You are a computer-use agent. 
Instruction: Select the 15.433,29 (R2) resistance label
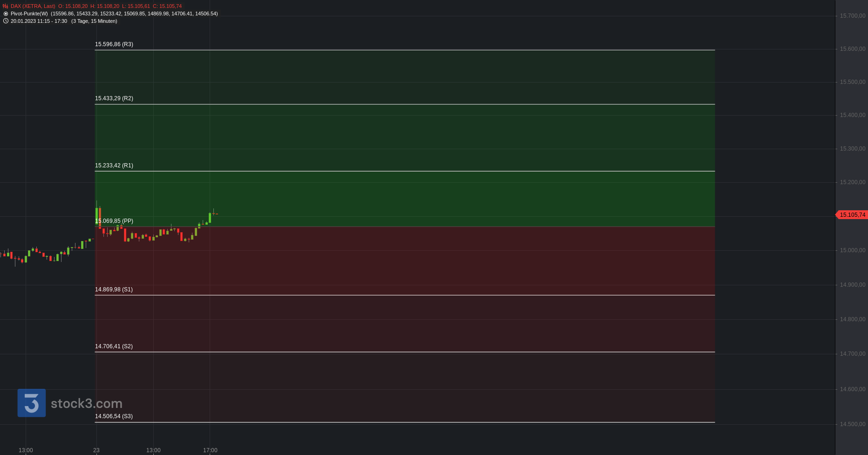pos(114,98)
